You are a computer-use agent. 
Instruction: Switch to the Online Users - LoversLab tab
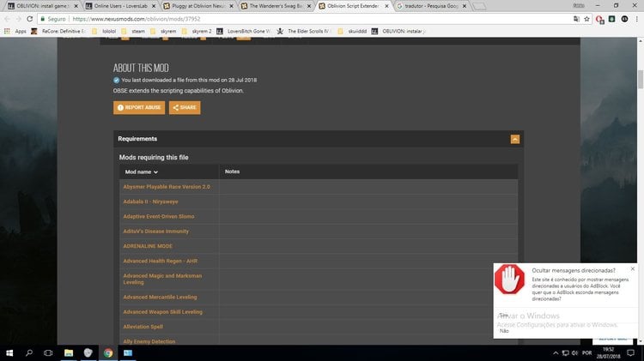coord(120,6)
